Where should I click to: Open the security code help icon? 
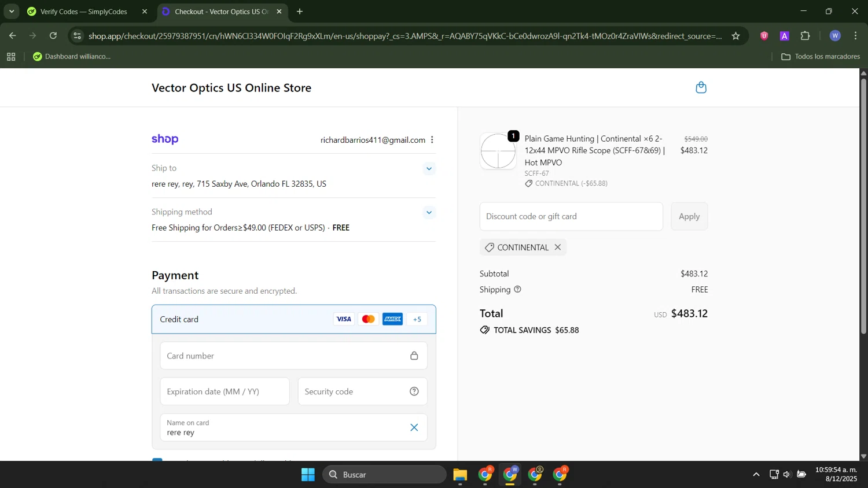[414, 391]
